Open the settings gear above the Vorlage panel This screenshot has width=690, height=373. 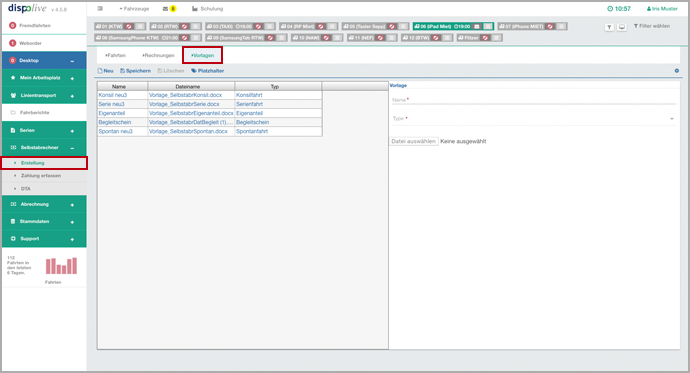point(676,71)
